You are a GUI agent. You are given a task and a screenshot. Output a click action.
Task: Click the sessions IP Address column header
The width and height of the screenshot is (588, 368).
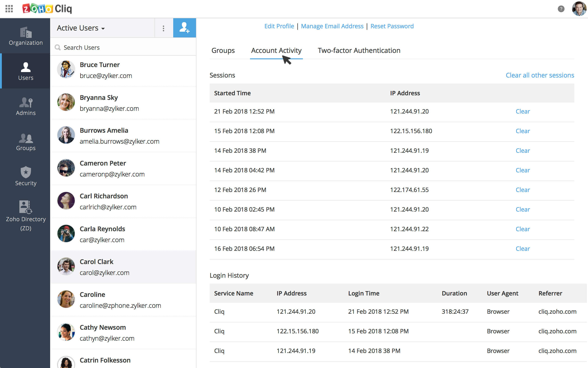click(405, 93)
